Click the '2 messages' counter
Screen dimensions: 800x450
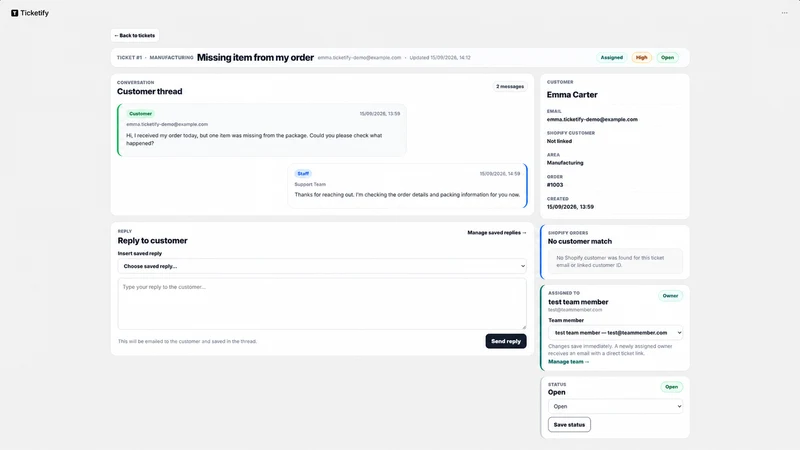pos(510,86)
